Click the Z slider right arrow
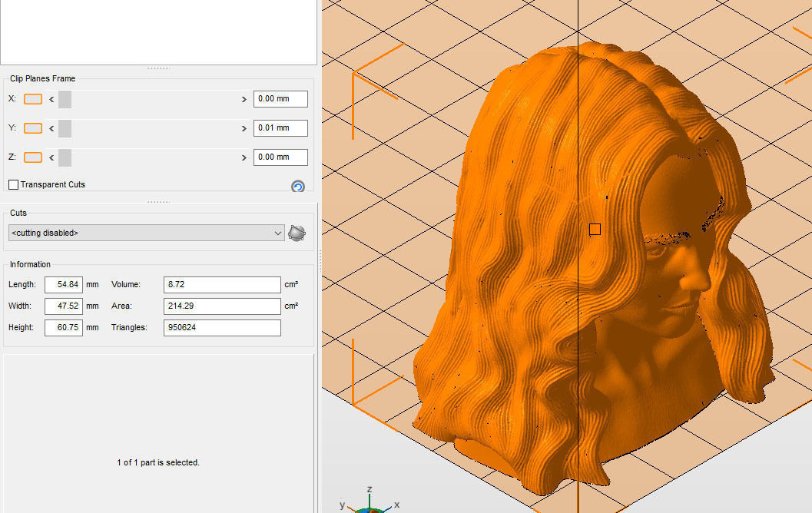Screen dimensions: 812x513 (x=244, y=157)
